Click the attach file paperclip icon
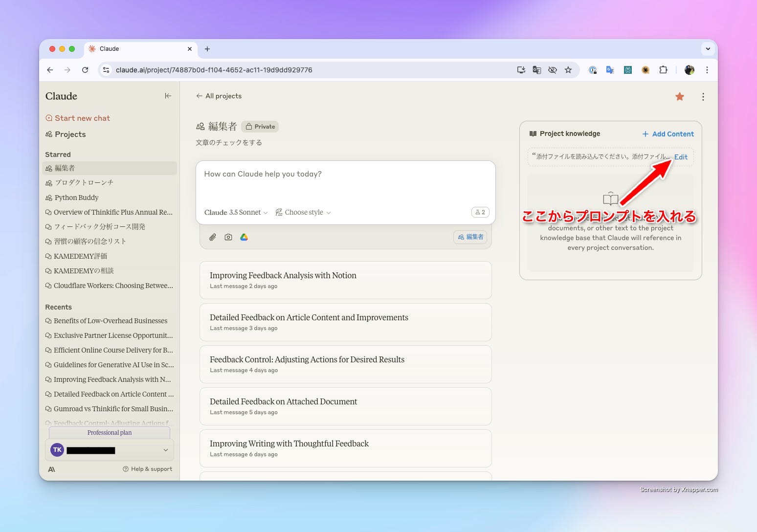The height and width of the screenshot is (532, 757). point(213,237)
